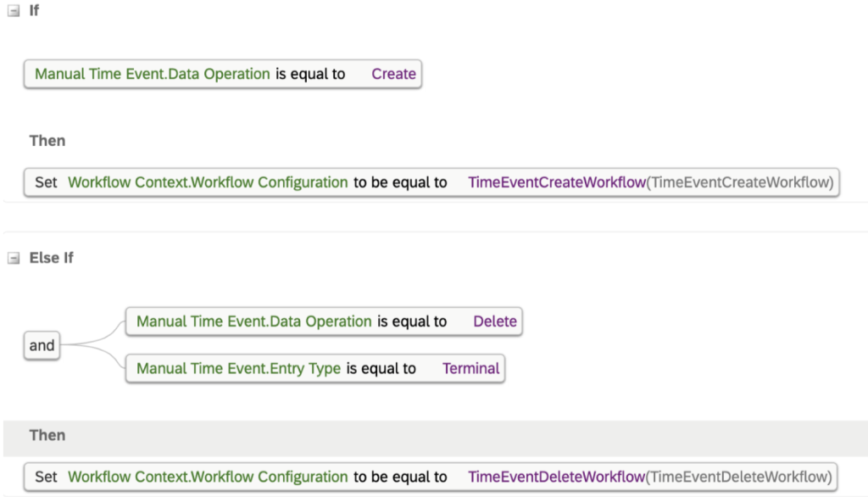
Task: Click 'is equal to' operator before Delete
Action: click(413, 321)
